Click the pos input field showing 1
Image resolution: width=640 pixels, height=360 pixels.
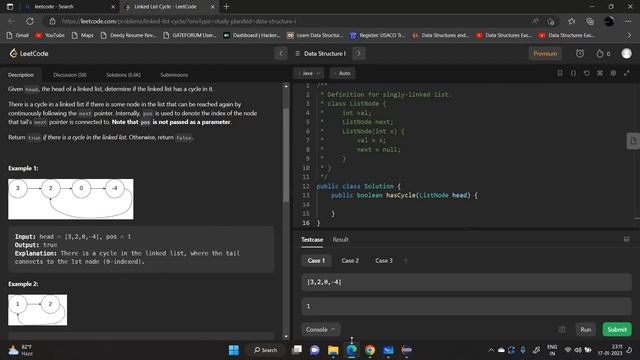click(x=466, y=306)
